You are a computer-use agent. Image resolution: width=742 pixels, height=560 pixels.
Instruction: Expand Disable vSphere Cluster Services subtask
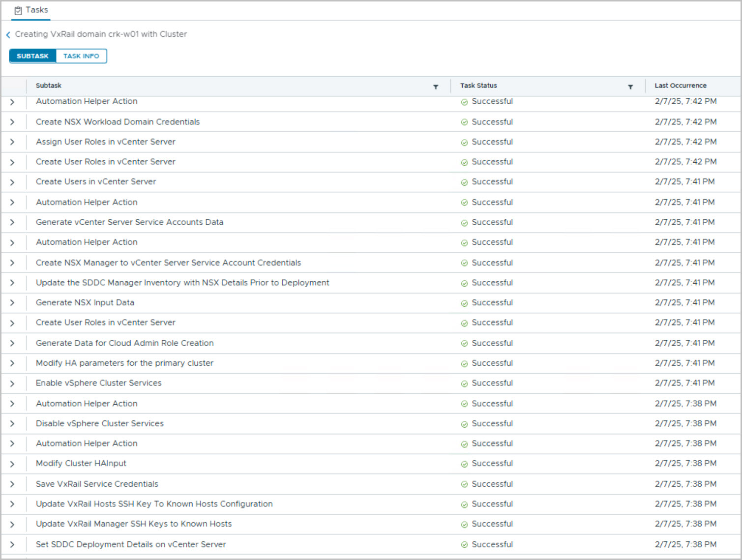tap(12, 424)
